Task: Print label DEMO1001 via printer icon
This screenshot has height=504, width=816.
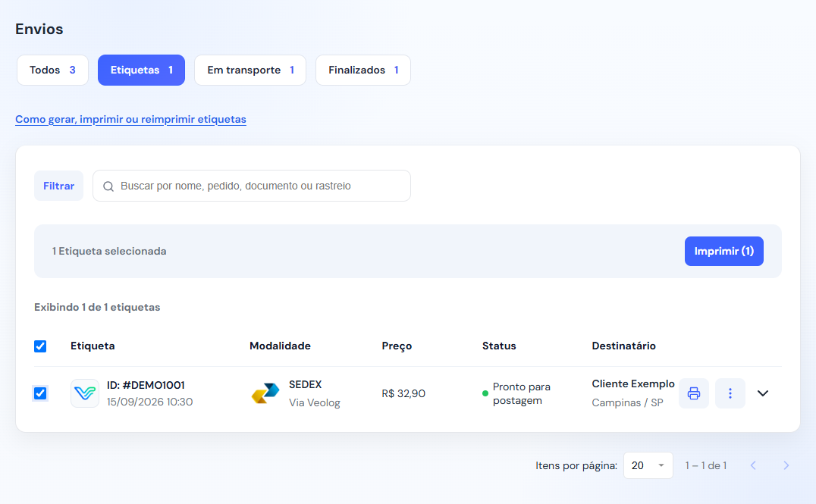Action: pyautogui.click(x=694, y=393)
